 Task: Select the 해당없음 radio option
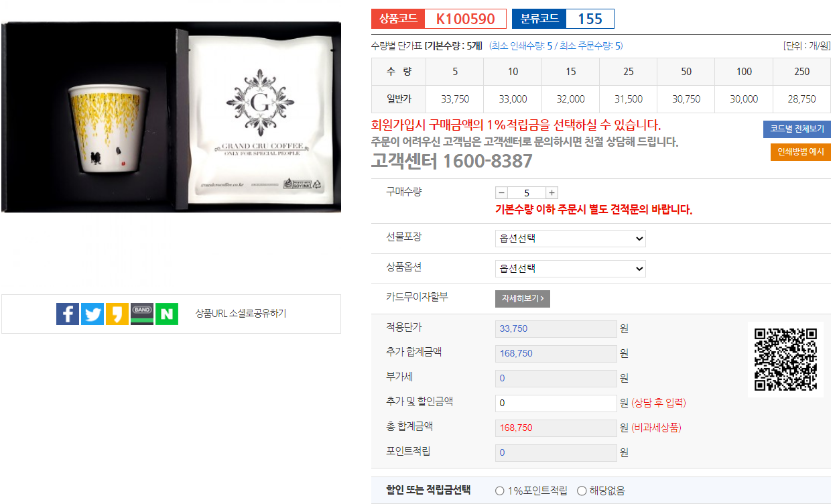click(x=582, y=491)
